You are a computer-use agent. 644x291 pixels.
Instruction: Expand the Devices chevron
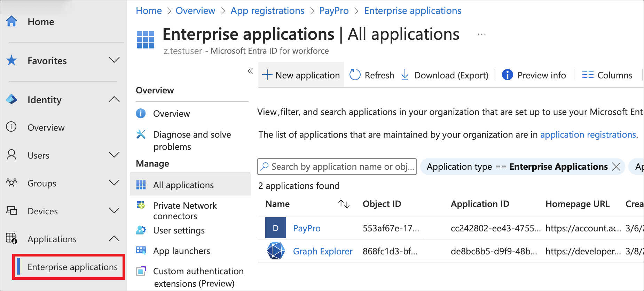pyautogui.click(x=114, y=210)
